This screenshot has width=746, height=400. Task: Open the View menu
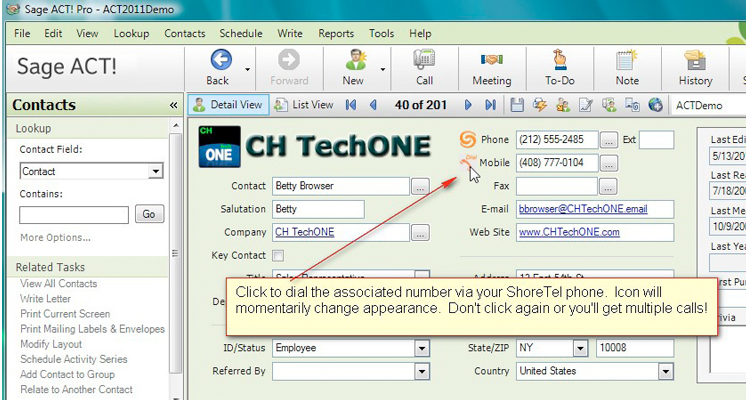[x=87, y=33]
